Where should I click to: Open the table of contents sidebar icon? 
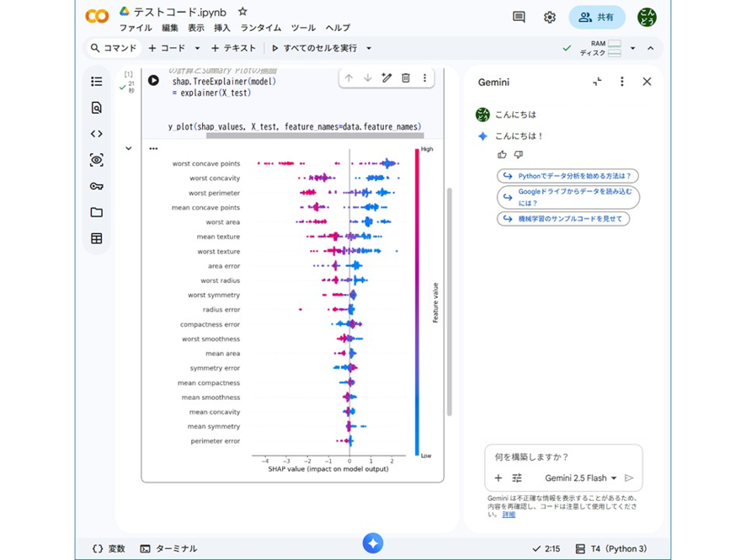(x=97, y=82)
